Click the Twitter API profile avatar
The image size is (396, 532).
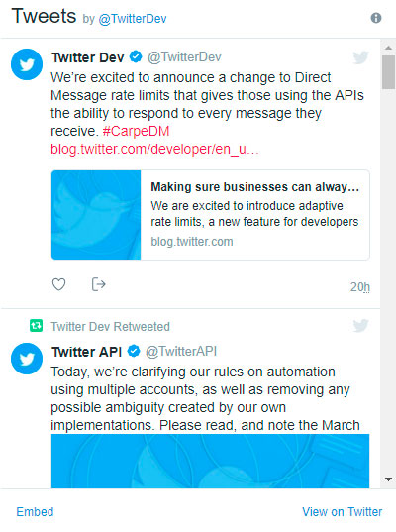[x=27, y=359]
